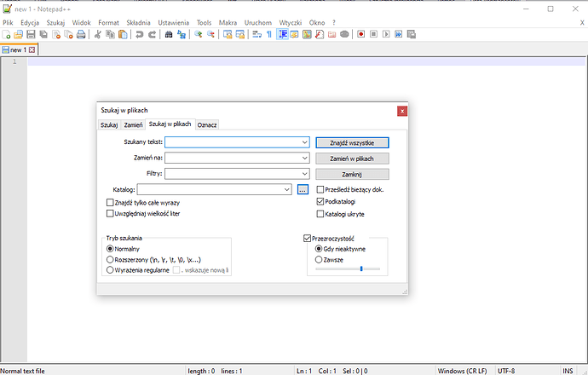Click the Cut scissors toolbar icon
The height and width of the screenshot is (375, 588).
pyautogui.click(x=98, y=35)
